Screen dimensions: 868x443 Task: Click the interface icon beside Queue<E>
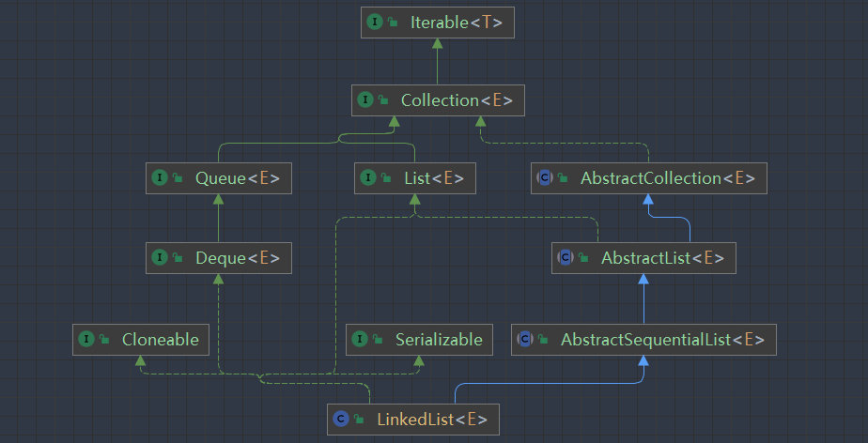(x=160, y=177)
